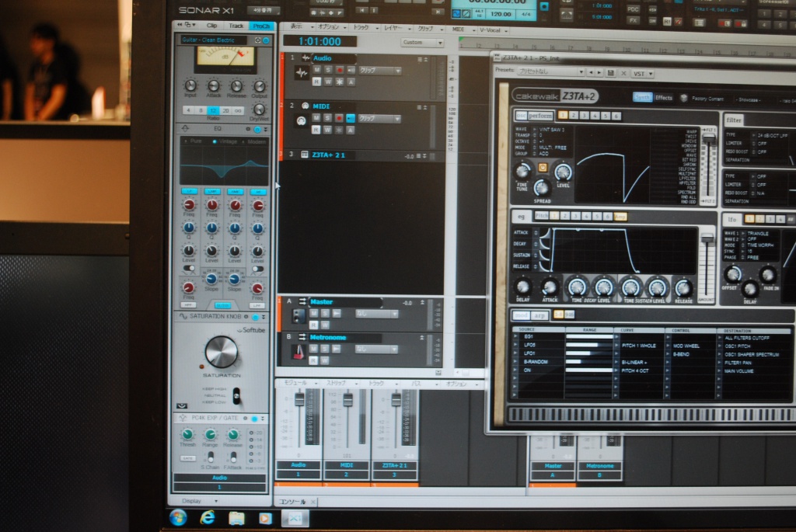Viewport: 796px width, 532px height.
Task: Open the Audio track Clip edit filter dropdown
Action: (x=379, y=70)
